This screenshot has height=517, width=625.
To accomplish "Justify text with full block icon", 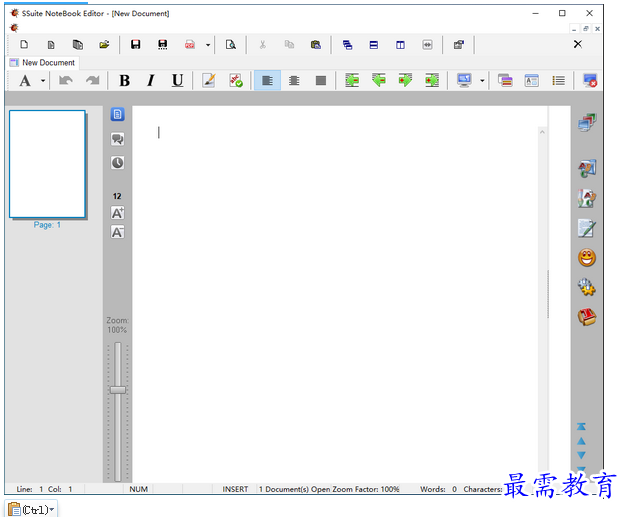I will coord(321,81).
